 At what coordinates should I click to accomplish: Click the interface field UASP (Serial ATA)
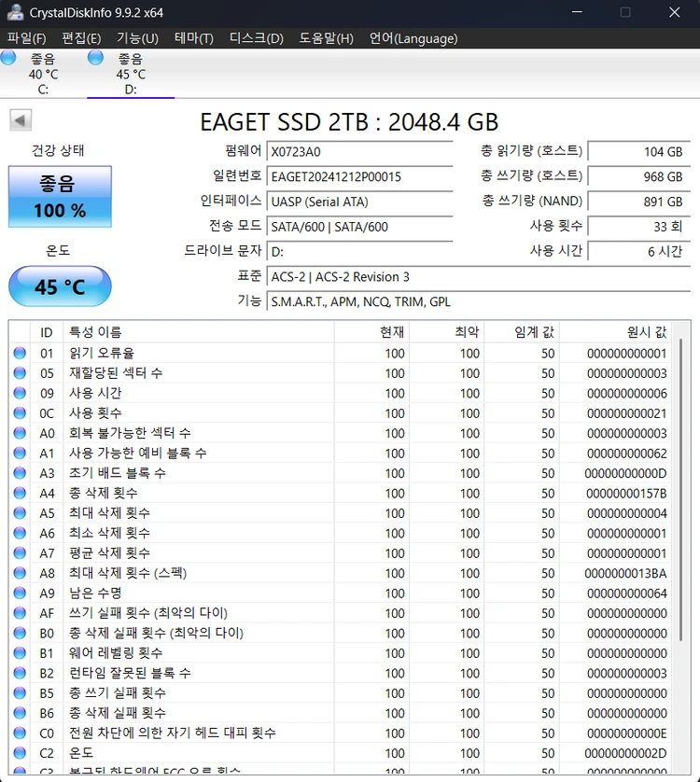pos(359,201)
